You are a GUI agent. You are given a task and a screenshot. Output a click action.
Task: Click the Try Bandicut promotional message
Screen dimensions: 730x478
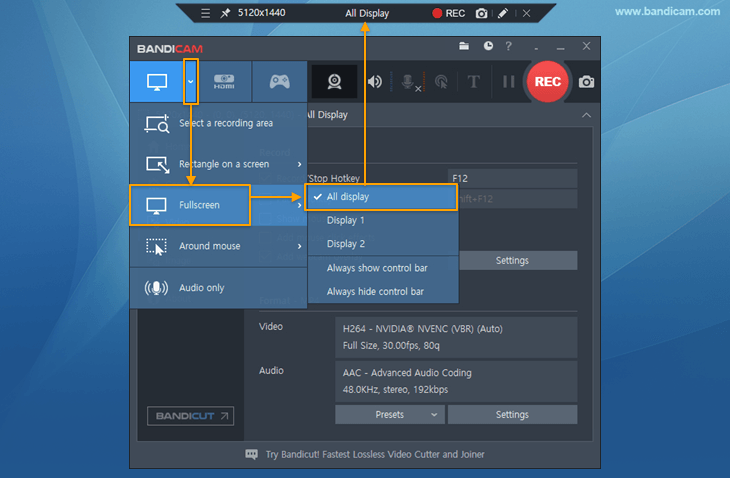(375, 454)
